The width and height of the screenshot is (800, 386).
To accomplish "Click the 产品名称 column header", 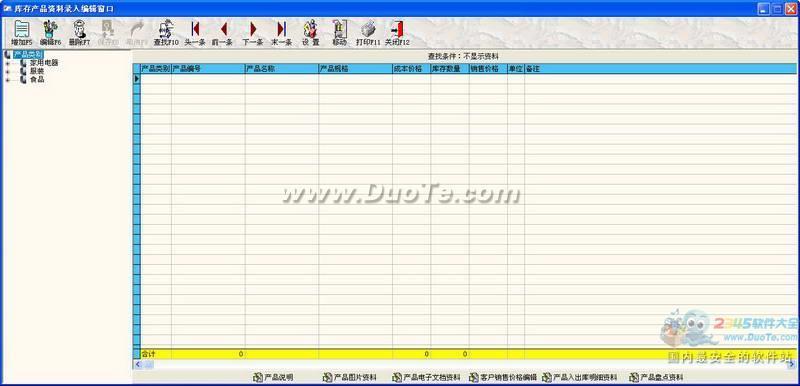I will pos(282,68).
